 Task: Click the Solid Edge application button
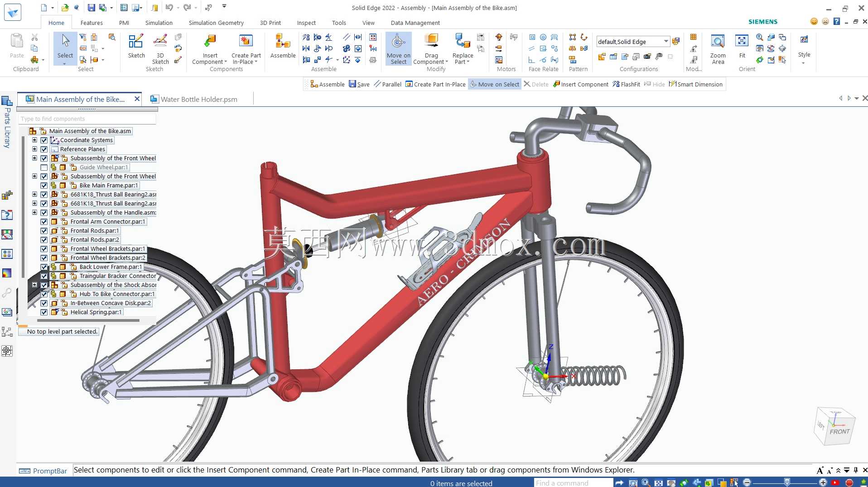tap(12, 12)
